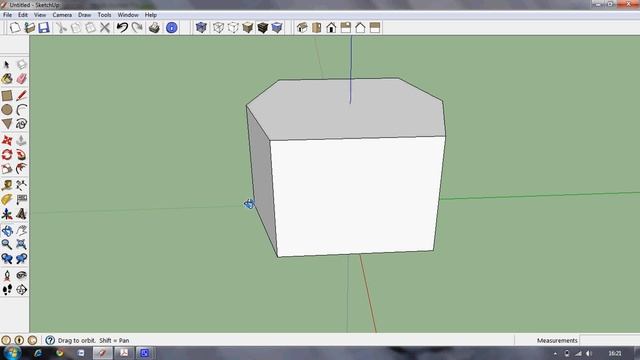640x360 pixels.
Task: Select the Protractor tool
Action: (x=7, y=200)
